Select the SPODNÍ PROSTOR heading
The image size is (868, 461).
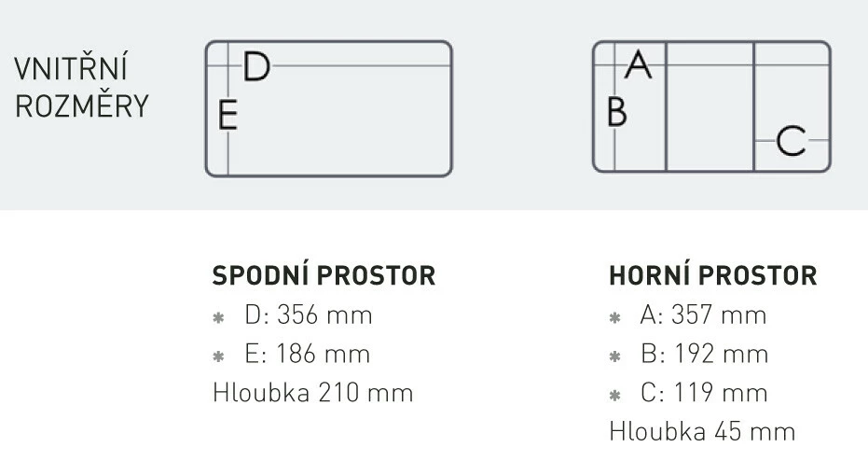click(324, 276)
